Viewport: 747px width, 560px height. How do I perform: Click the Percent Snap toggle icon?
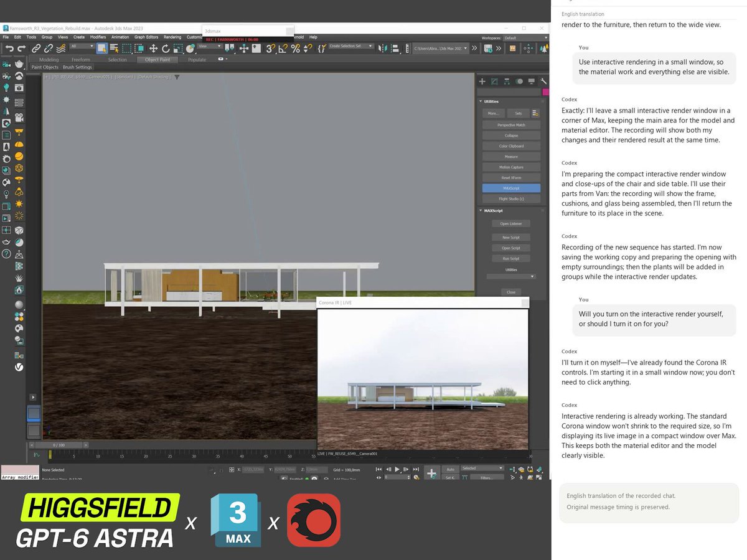tap(296, 48)
